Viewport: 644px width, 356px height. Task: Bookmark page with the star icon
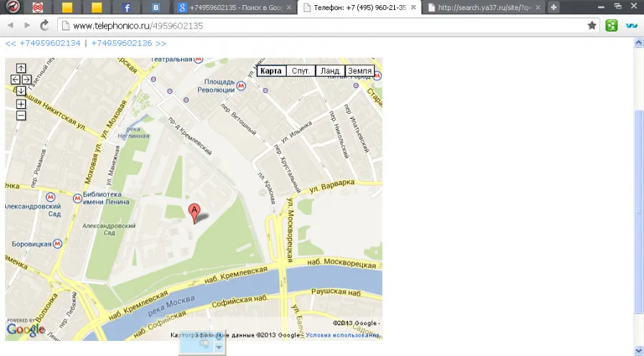coord(592,26)
